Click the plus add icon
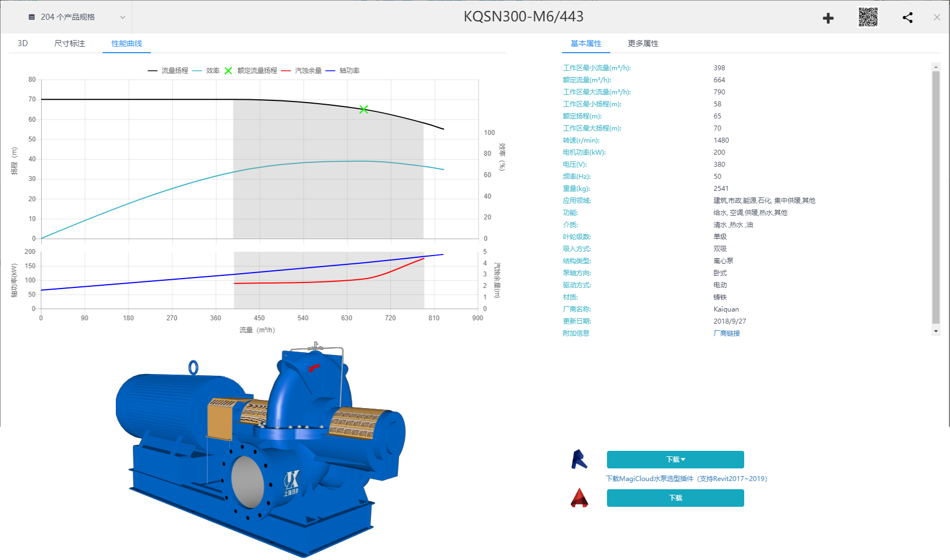This screenshot has width=950, height=560. [828, 18]
